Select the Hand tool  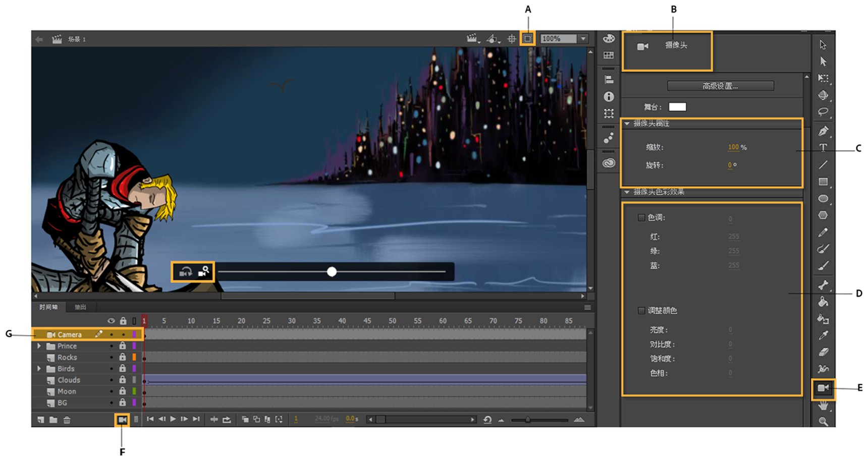click(823, 405)
